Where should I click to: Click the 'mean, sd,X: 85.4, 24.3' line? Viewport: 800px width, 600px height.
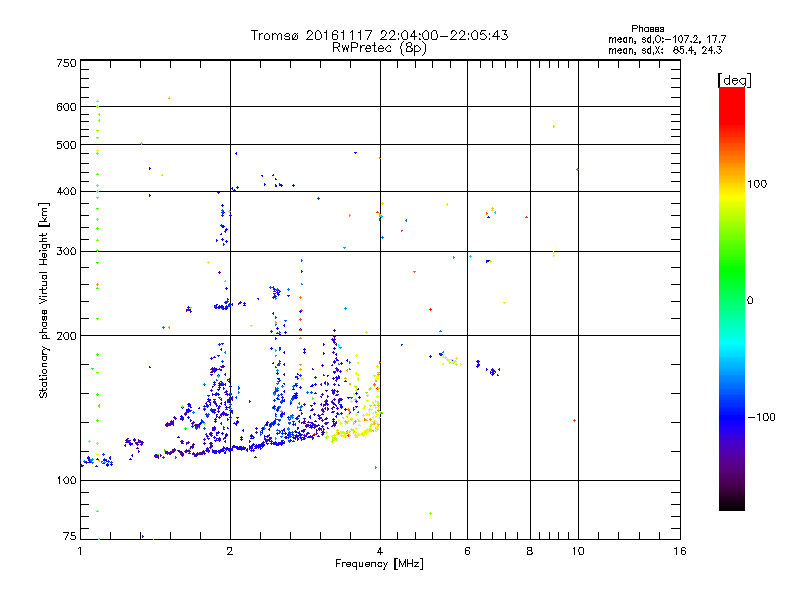click(665, 50)
